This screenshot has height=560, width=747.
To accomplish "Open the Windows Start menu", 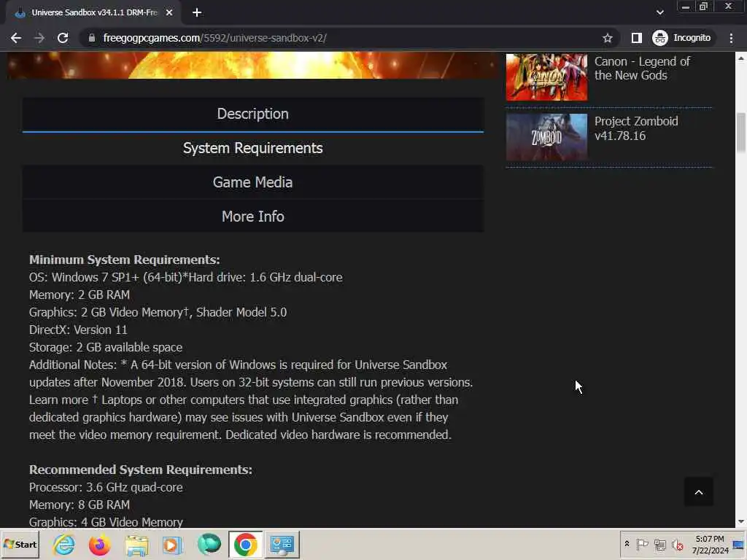I will coord(20,544).
